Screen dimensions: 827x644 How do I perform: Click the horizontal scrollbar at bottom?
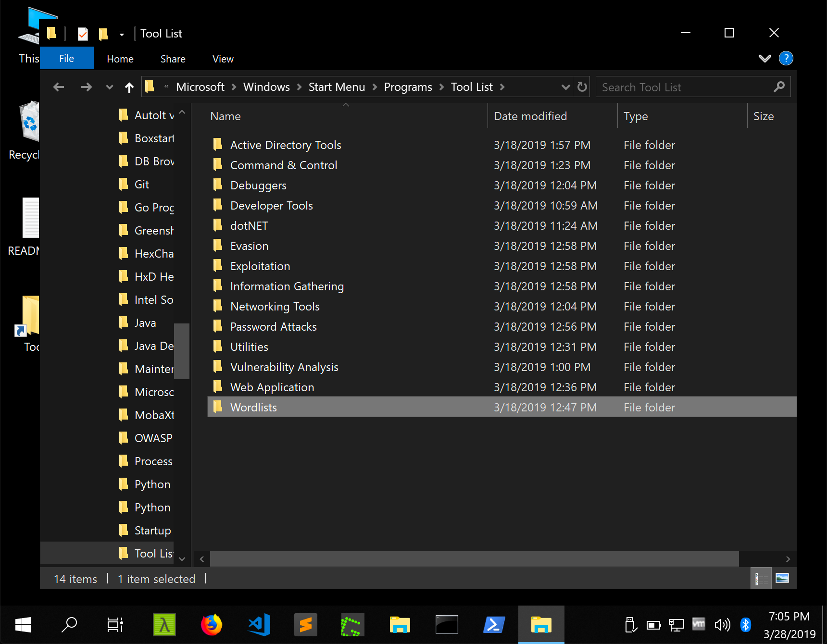pyautogui.click(x=474, y=559)
